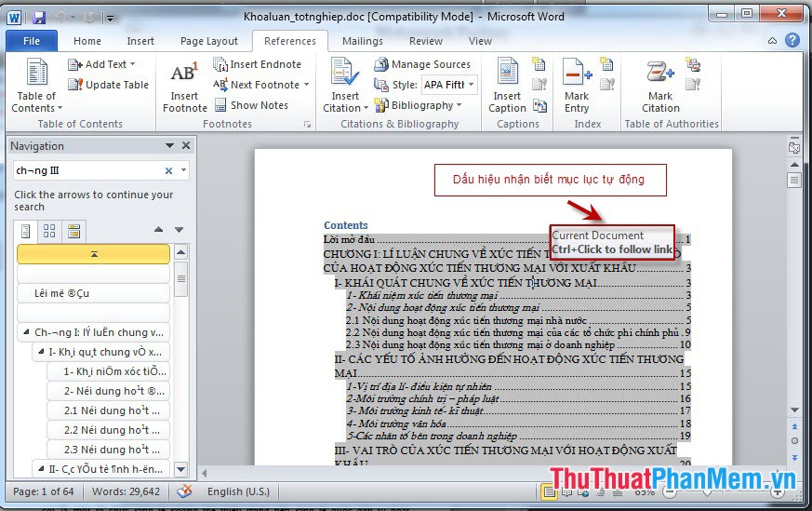Click Mark Entry button

click(x=577, y=85)
